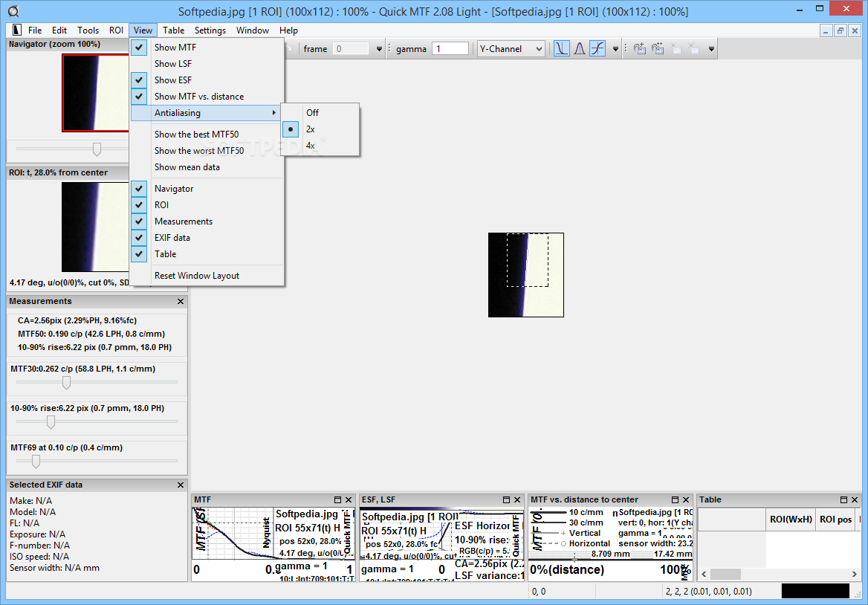Select 4x antialiasing
Screen dimensions: 868x605
(x=320, y=146)
